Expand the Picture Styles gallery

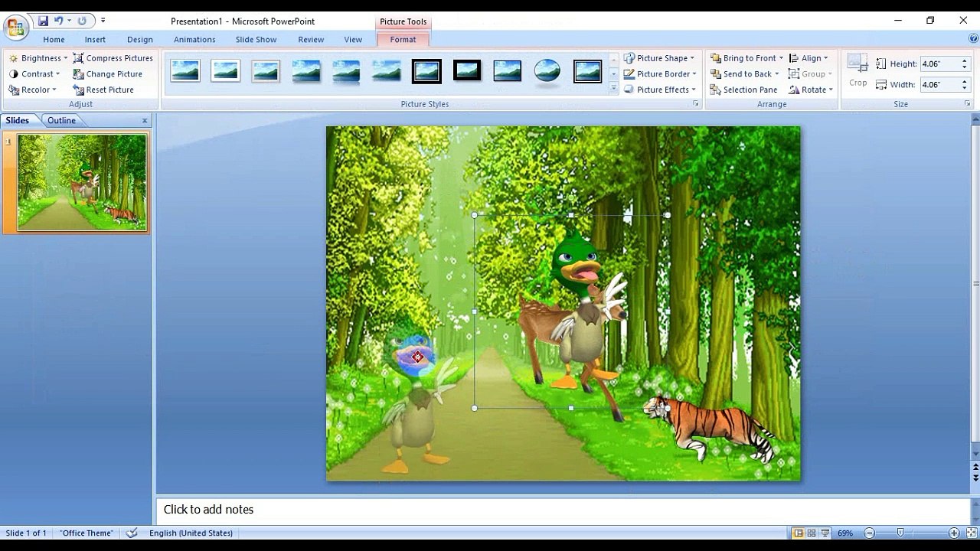click(613, 89)
